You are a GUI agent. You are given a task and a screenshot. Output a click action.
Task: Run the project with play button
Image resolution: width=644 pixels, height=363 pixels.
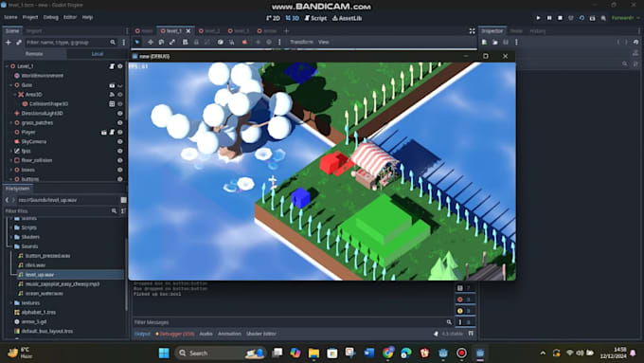539,18
